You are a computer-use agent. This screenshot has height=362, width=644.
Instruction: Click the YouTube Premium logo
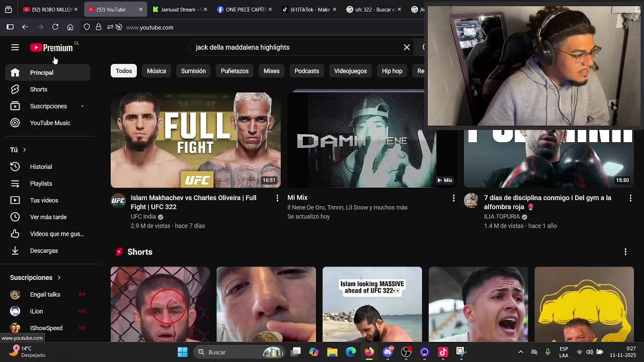click(51, 47)
